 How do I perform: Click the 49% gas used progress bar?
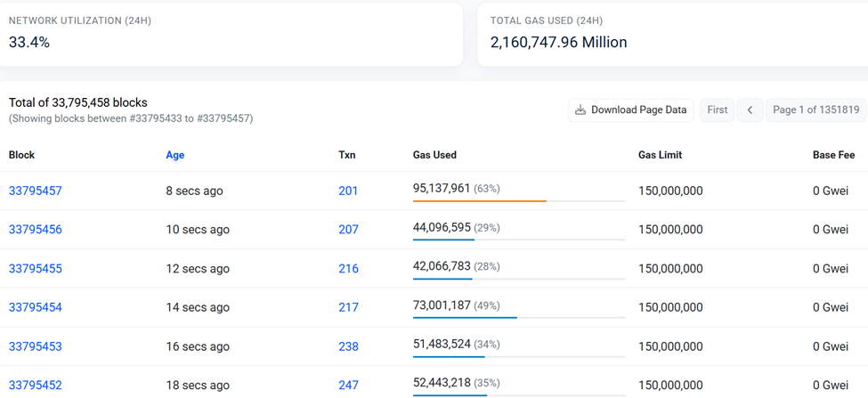[x=466, y=318]
